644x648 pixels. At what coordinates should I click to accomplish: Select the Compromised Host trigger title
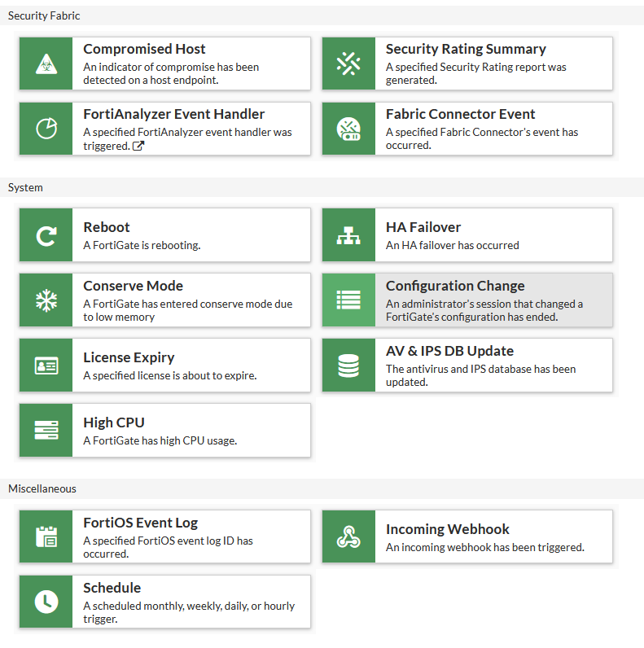[144, 49]
